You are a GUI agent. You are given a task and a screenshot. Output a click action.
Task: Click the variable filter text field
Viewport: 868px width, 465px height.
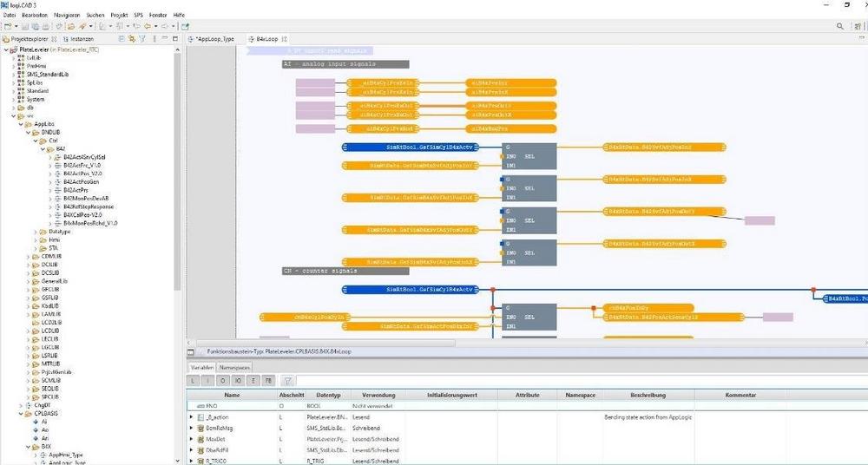(x=582, y=380)
